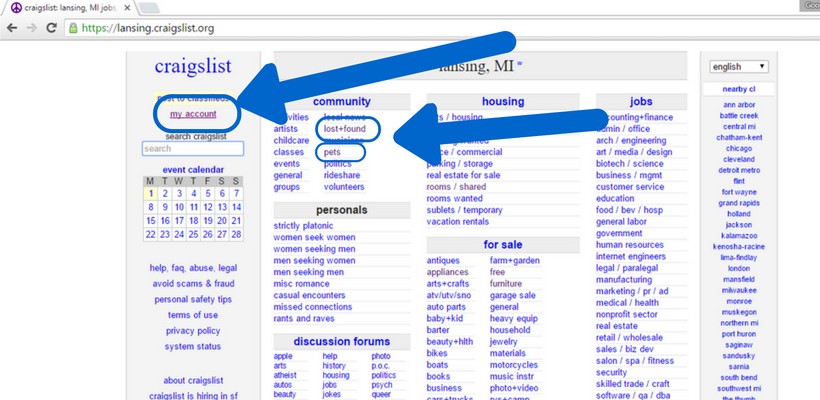
Task: Click the green padlock security icon
Action: (x=73, y=28)
